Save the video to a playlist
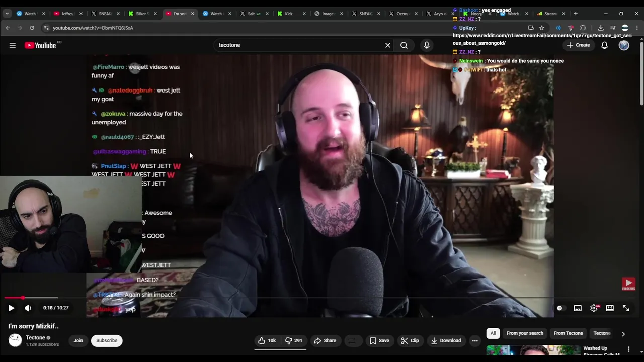 tap(379, 341)
